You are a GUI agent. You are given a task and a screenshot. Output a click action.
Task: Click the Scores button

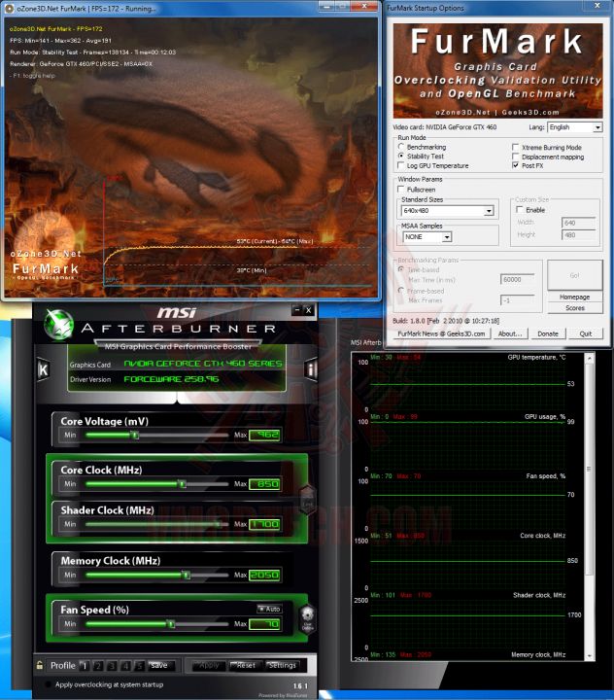(x=575, y=308)
